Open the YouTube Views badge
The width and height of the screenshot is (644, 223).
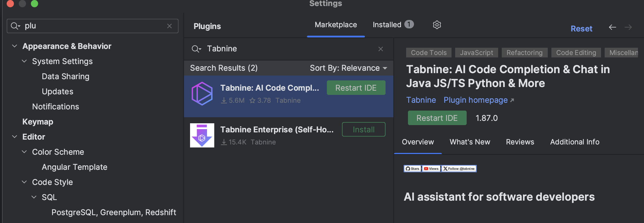pos(431,169)
